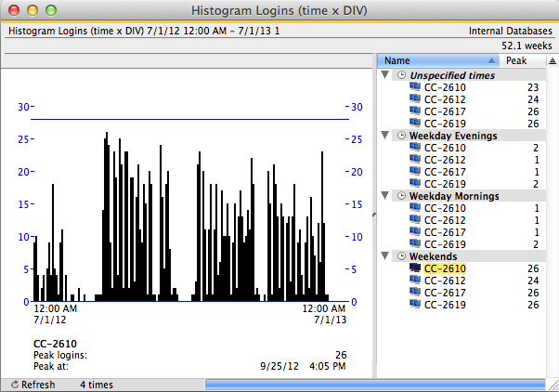The width and height of the screenshot is (559, 392).
Task: Click clock icon beside Weekday Evenings
Action: (x=401, y=136)
